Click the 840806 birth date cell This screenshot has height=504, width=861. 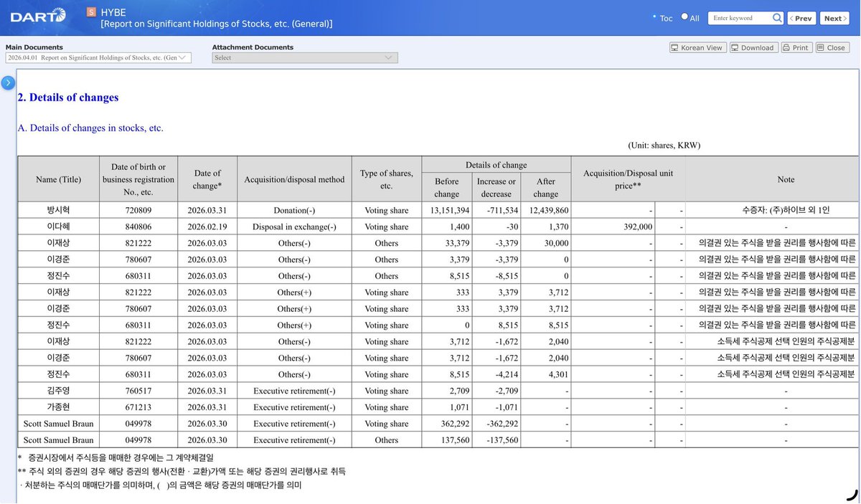[138, 227]
